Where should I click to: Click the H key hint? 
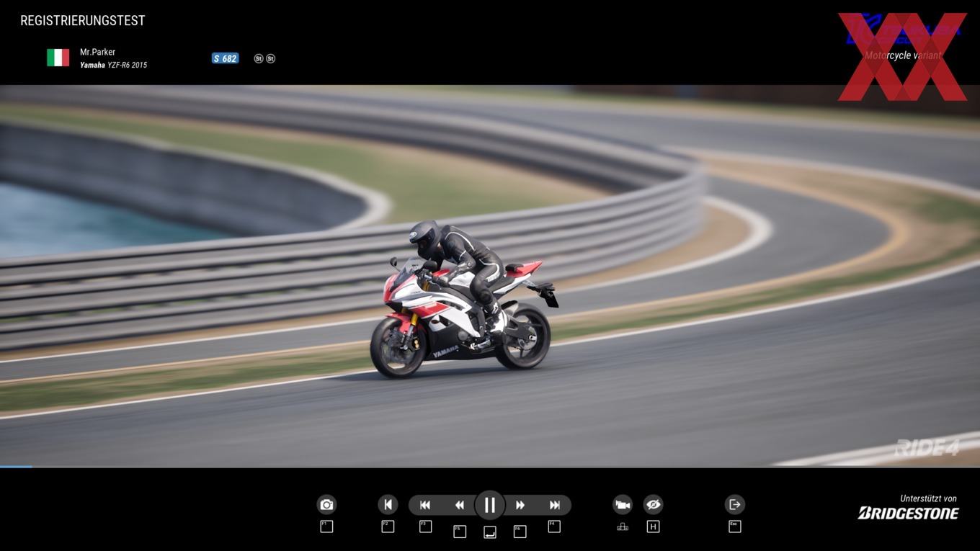[653, 527]
